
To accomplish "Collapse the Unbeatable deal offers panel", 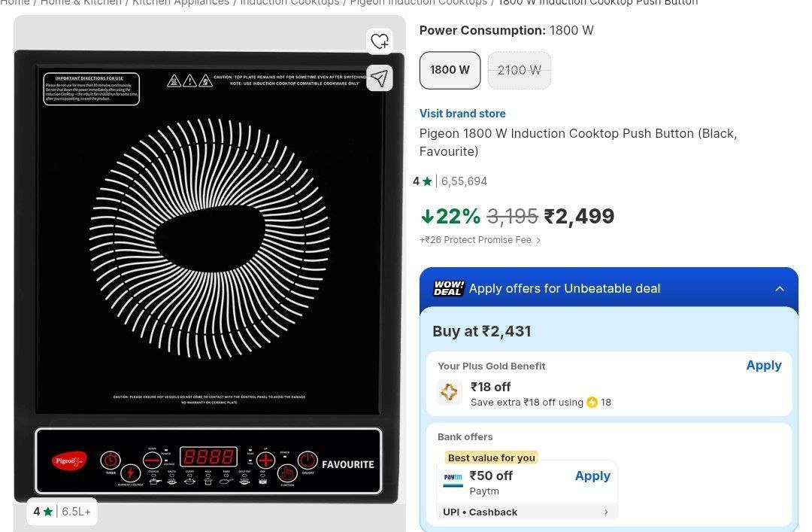I will [x=779, y=288].
